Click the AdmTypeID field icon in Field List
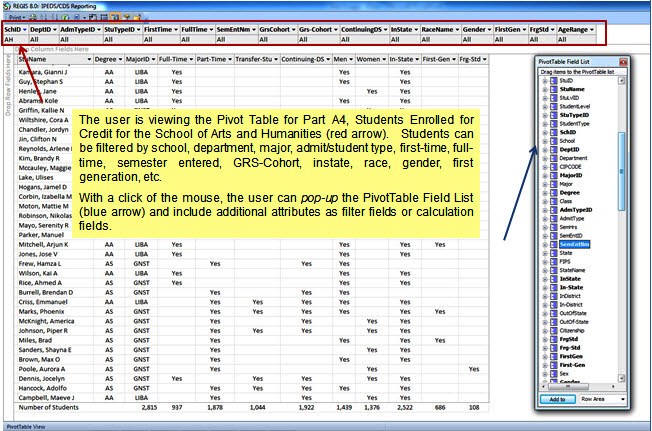This screenshot has width=652, height=431. click(554, 210)
